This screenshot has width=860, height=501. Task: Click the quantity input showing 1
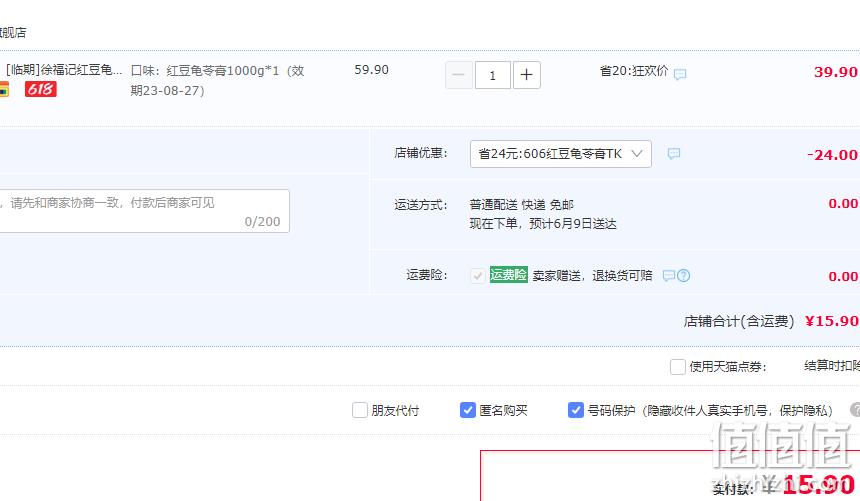(x=493, y=75)
